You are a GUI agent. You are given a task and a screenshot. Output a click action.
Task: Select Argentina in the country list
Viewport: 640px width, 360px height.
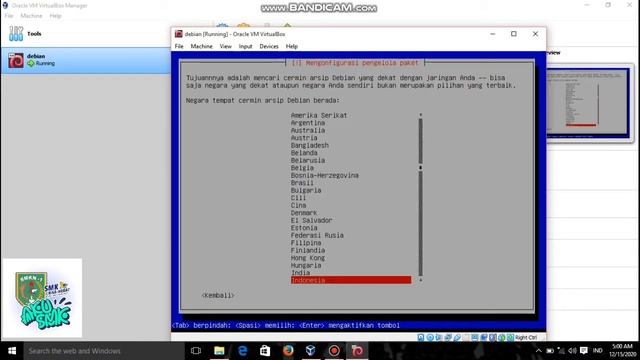(308, 122)
